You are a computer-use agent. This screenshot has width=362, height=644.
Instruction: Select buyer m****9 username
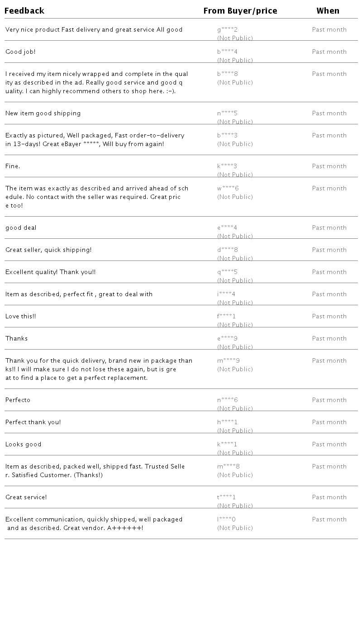tap(228, 361)
